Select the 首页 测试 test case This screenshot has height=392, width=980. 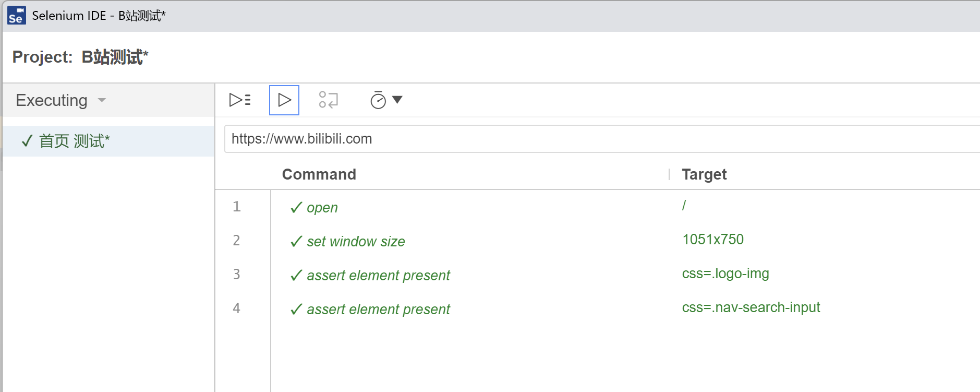click(74, 141)
